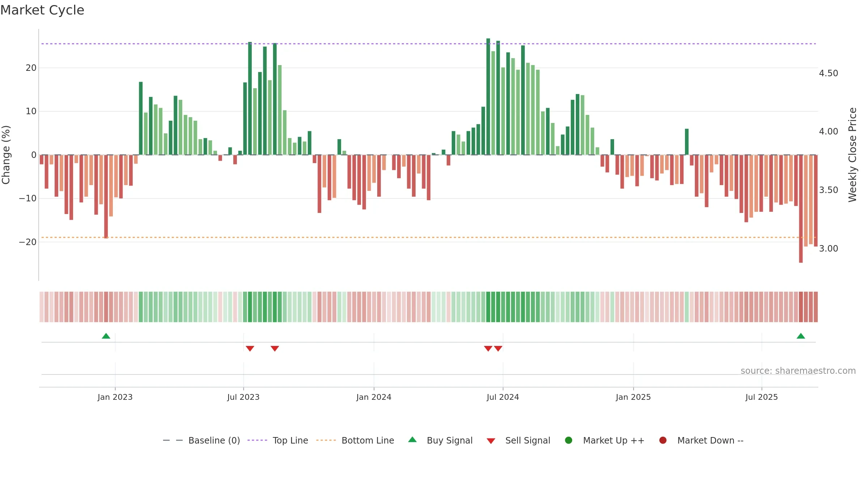The height and width of the screenshot is (488, 868).
Task: Click the 4.00 price tick label
Action: [829, 132]
